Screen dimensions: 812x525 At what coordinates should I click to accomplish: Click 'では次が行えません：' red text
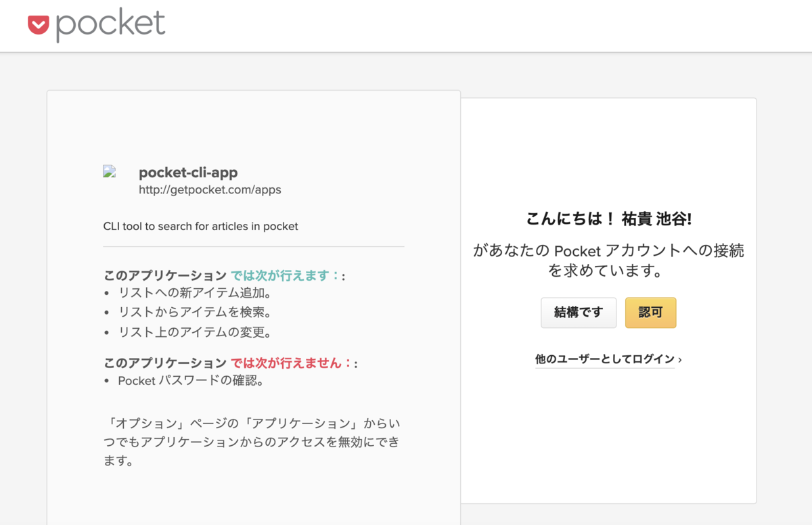292,363
